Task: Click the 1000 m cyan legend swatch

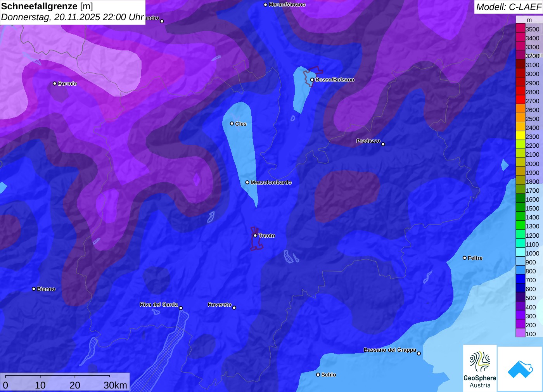Action: (521, 252)
